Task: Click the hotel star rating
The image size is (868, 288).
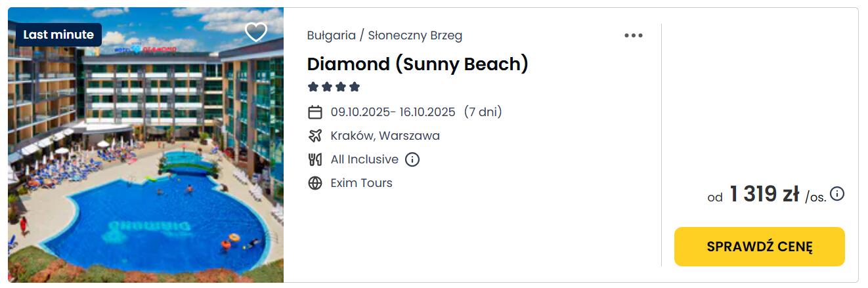Action: click(x=334, y=87)
